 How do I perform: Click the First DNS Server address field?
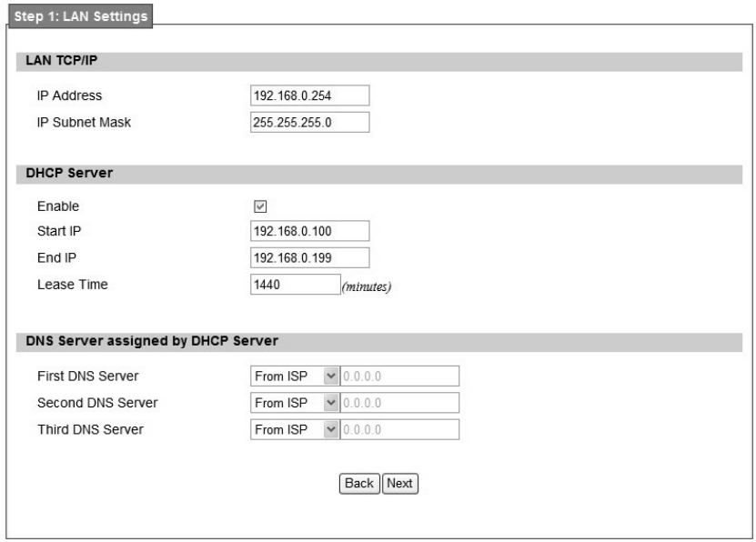pos(399,376)
